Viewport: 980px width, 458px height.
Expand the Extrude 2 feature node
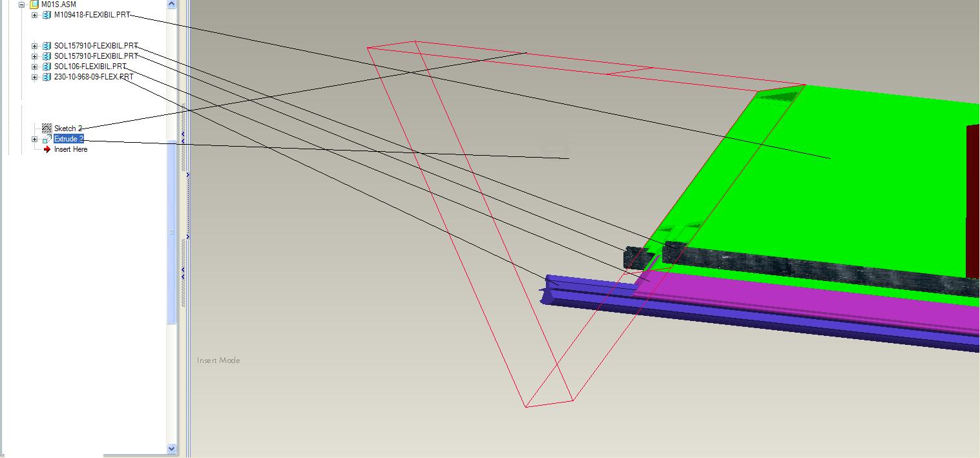(x=34, y=139)
